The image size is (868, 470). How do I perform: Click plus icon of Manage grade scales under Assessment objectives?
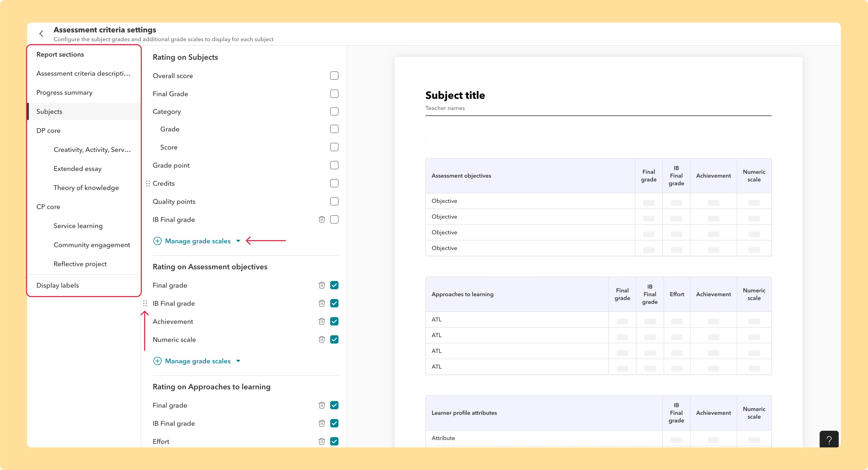(157, 361)
